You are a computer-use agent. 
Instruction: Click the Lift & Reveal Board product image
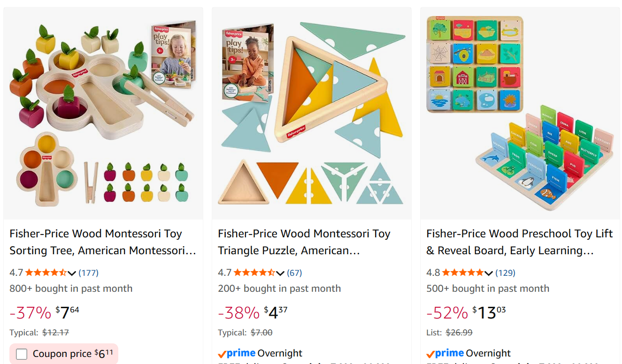(520, 114)
